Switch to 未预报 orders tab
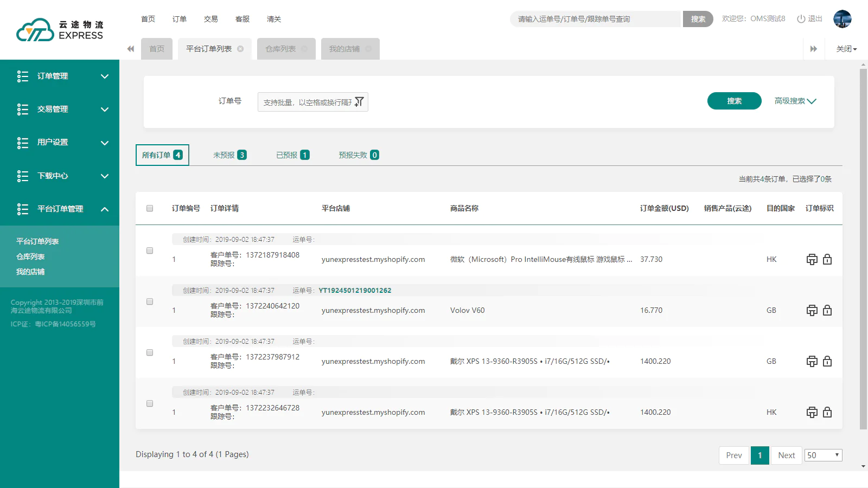Image resolution: width=868 pixels, height=488 pixels. point(229,155)
